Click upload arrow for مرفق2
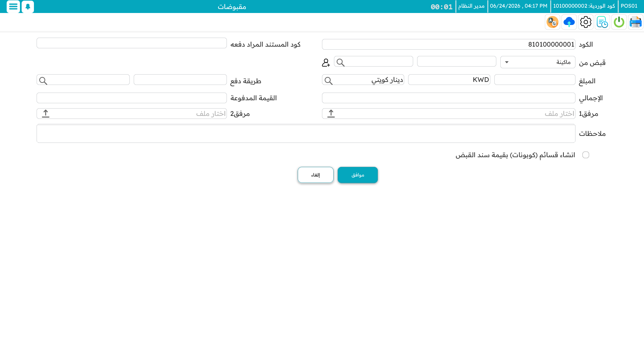The width and height of the screenshot is (644, 349). point(46,114)
